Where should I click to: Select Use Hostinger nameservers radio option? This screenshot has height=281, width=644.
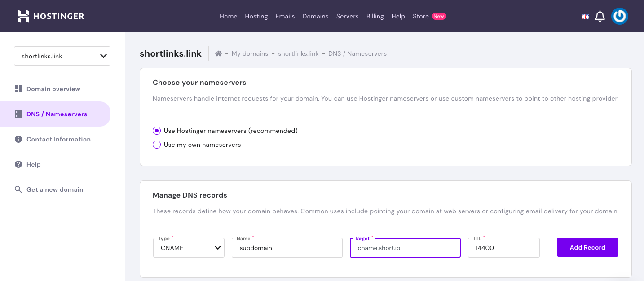pyautogui.click(x=157, y=131)
